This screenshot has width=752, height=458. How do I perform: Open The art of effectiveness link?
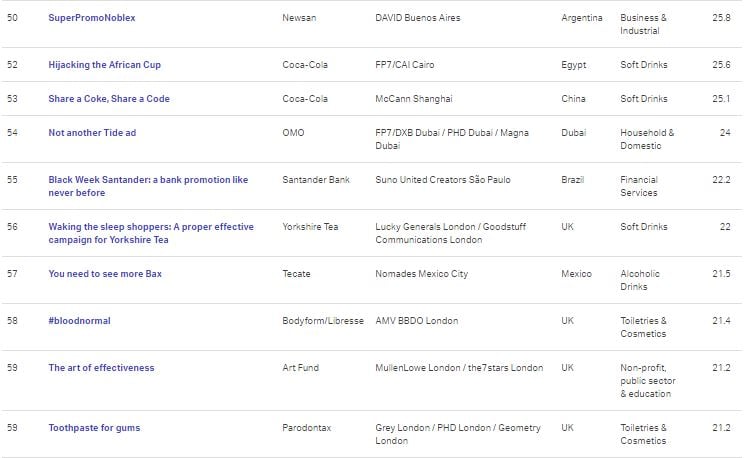[x=101, y=368]
